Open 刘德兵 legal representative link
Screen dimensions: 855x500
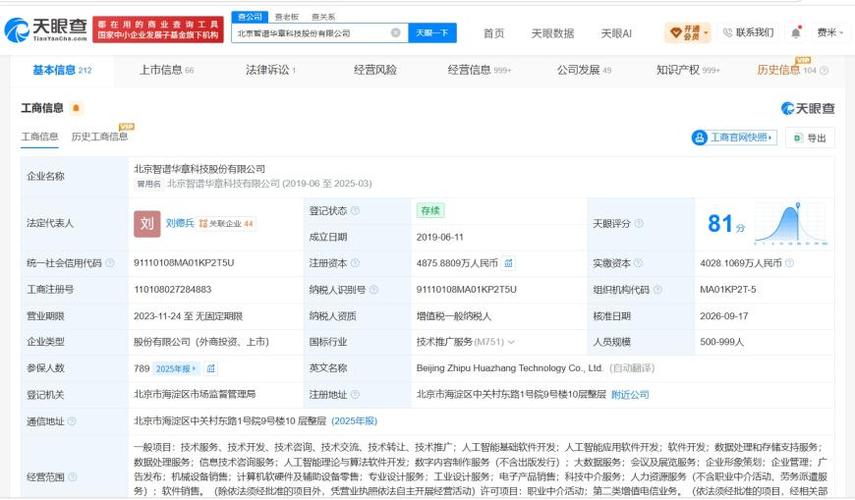point(180,223)
